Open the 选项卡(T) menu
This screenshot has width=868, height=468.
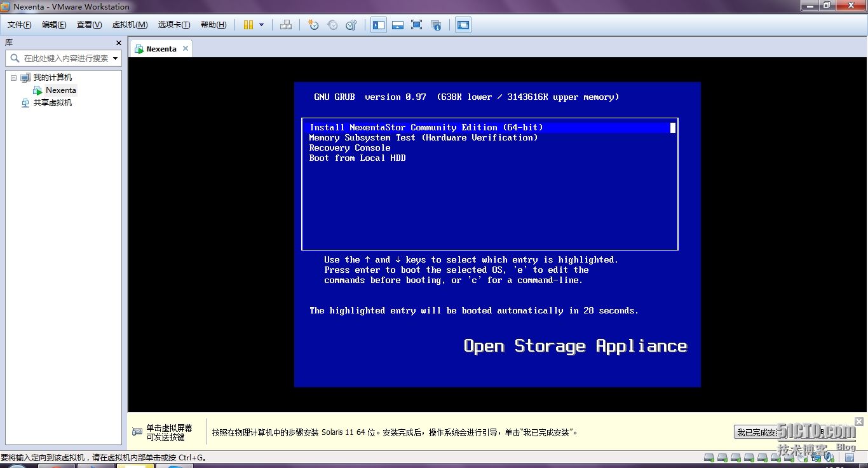click(174, 25)
